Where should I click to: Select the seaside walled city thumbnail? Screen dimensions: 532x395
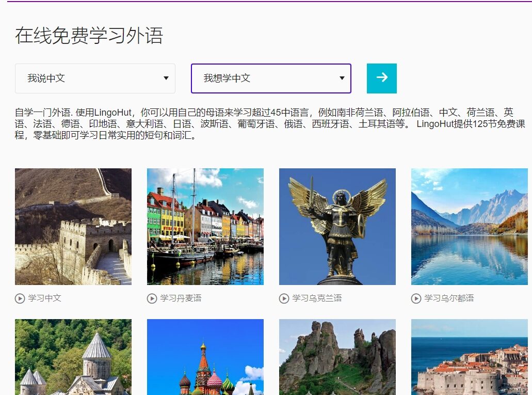470,357
